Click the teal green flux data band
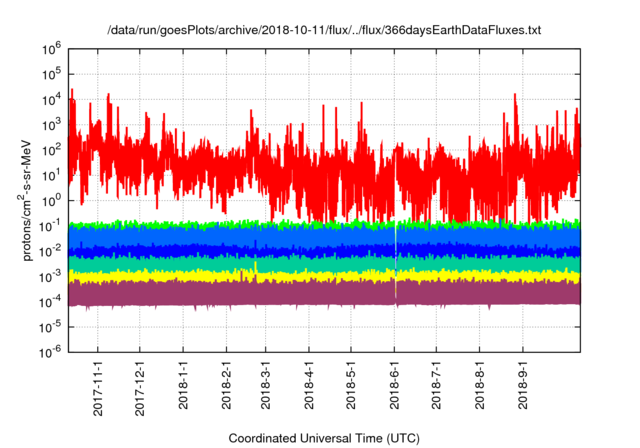640x448 pixels. click(324, 264)
